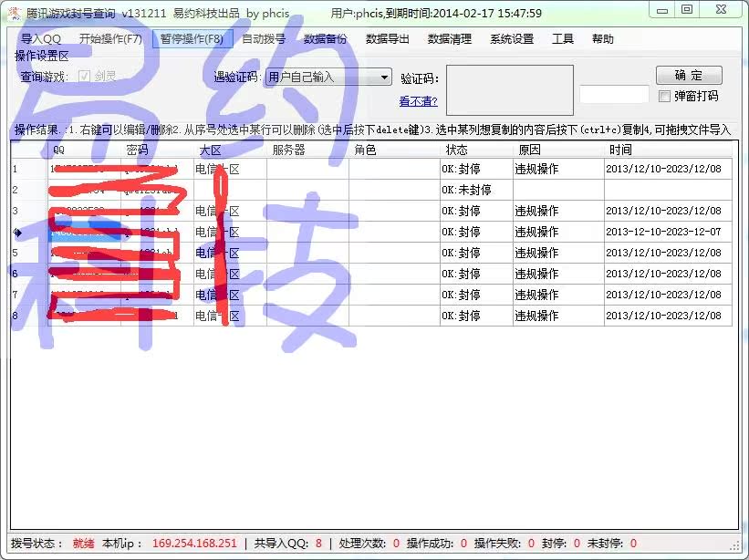
Task: Click the 确定 button
Action: click(689, 76)
